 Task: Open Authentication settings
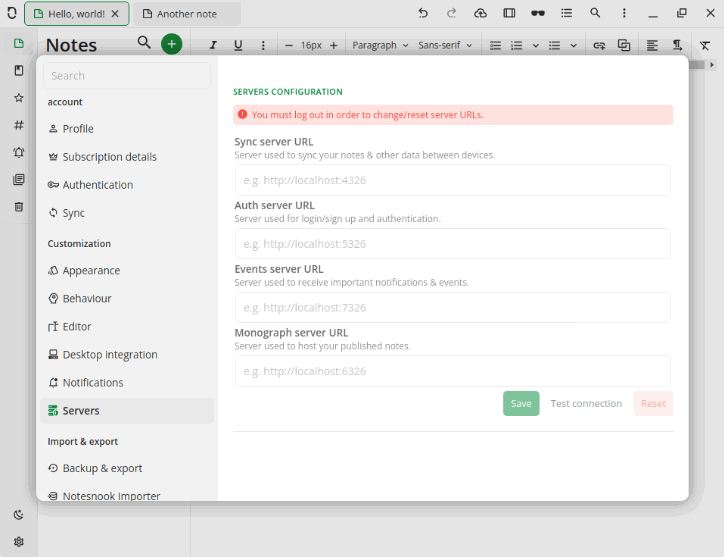(x=127, y=185)
